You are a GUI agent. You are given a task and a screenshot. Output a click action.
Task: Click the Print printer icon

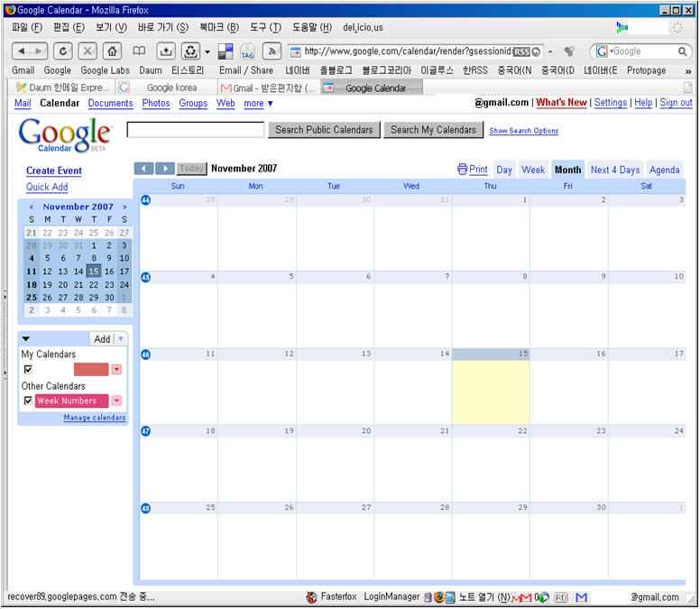(x=462, y=170)
